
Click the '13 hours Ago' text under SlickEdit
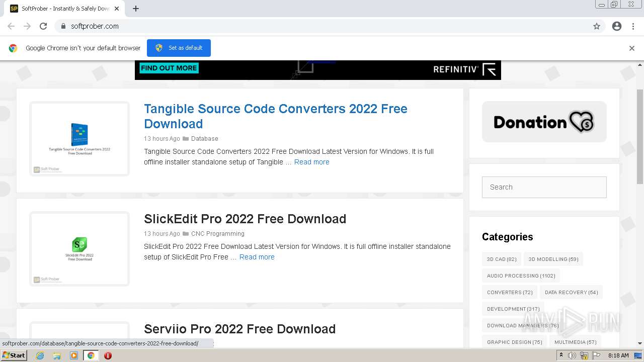[162, 233]
